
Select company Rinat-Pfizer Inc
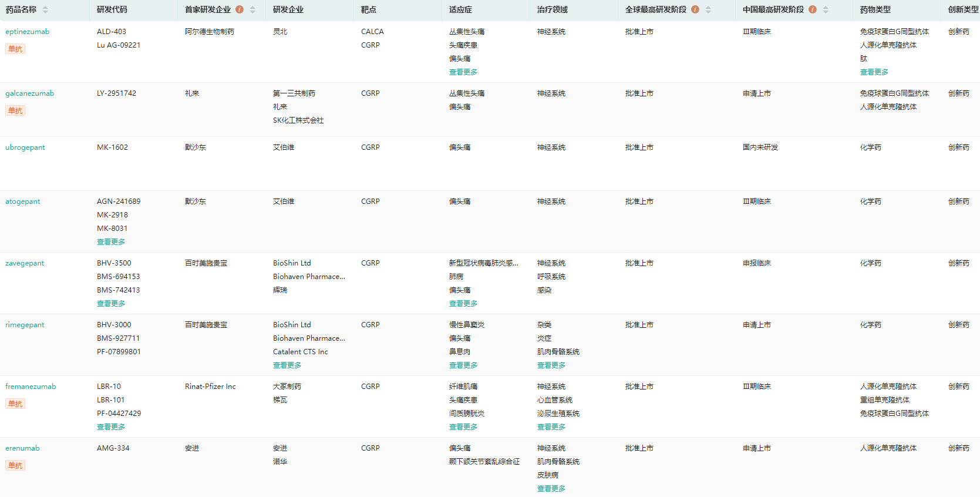pos(210,387)
